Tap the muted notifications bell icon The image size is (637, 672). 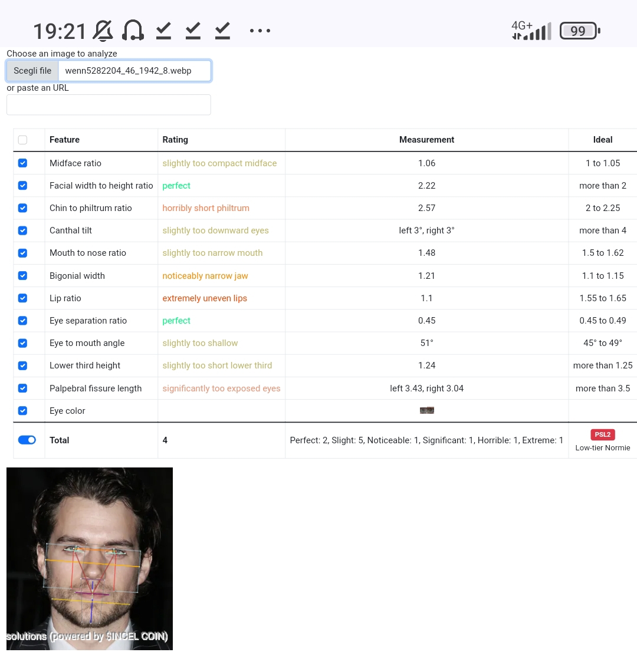pyautogui.click(x=103, y=31)
